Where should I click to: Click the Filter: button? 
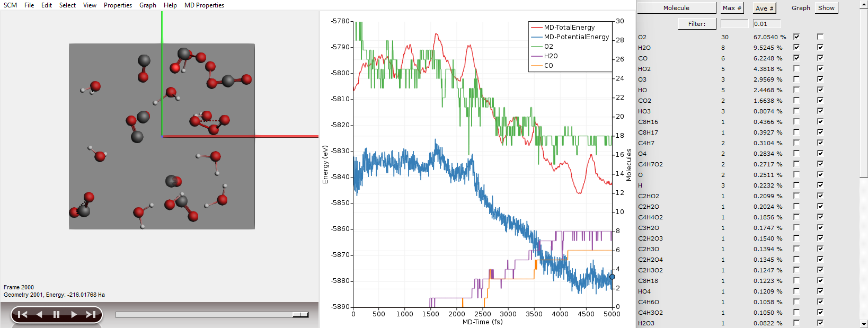click(697, 24)
